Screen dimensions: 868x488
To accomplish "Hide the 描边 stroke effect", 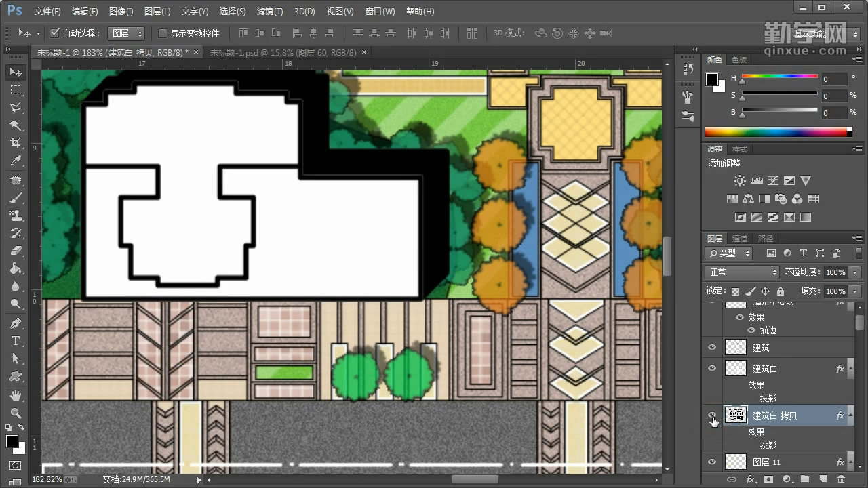I will [x=751, y=330].
